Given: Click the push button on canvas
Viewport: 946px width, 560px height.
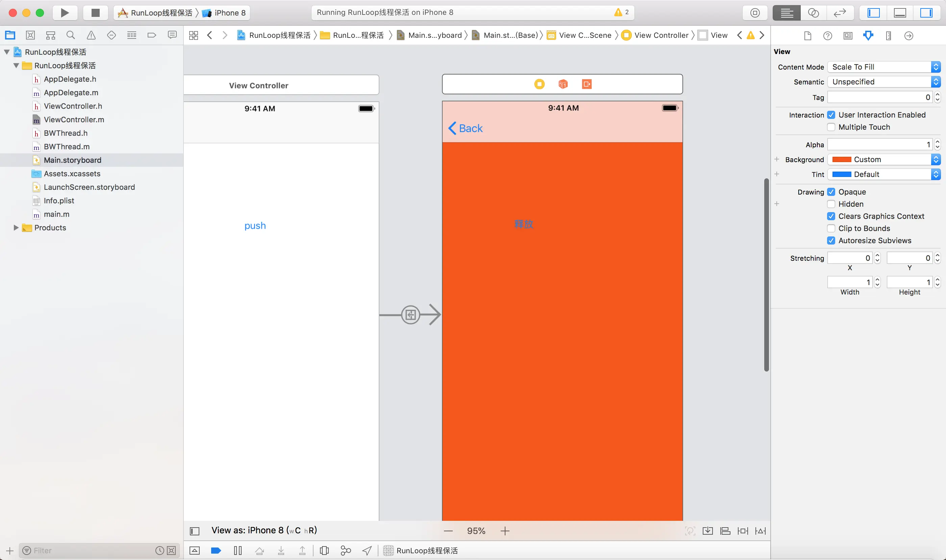Looking at the screenshot, I should 255,226.
